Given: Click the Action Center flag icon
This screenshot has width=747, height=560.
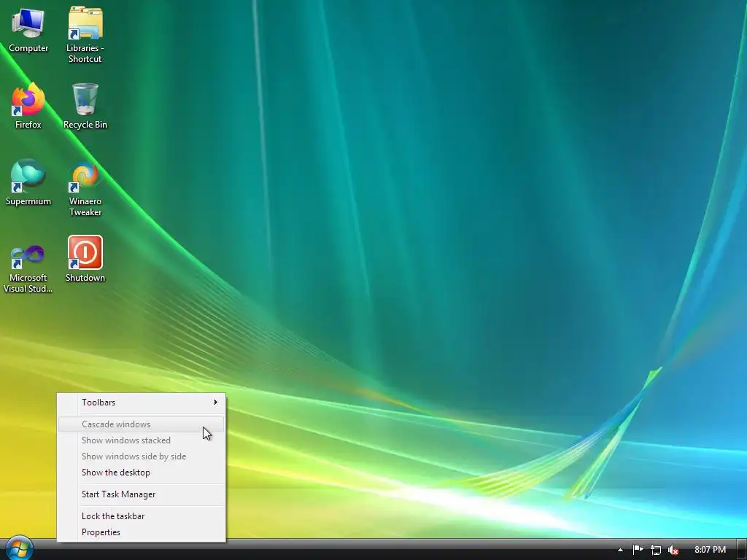Looking at the screenshot, I should (x=638, y=550).
